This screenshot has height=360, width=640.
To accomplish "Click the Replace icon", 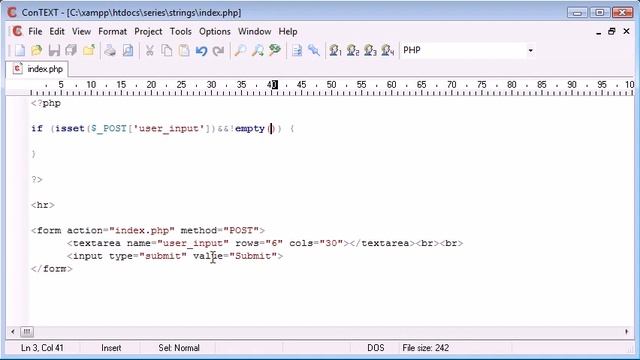I will point(275,51).
